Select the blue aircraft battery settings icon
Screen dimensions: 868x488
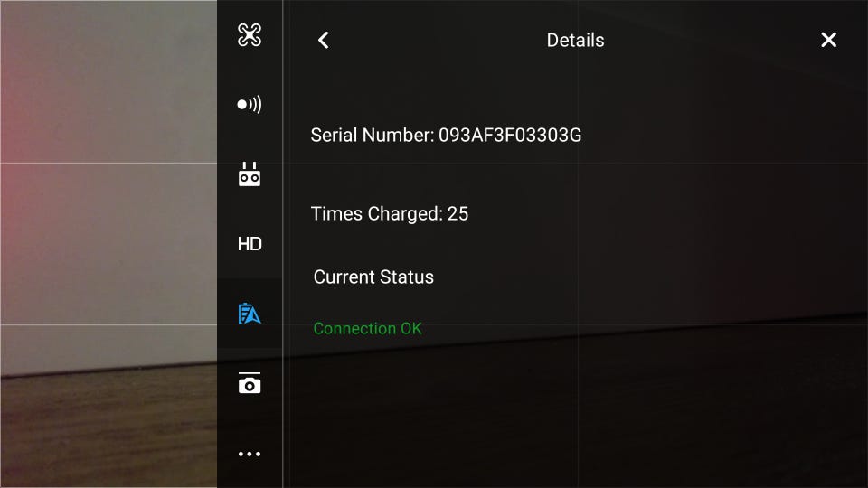click(250, 314)
